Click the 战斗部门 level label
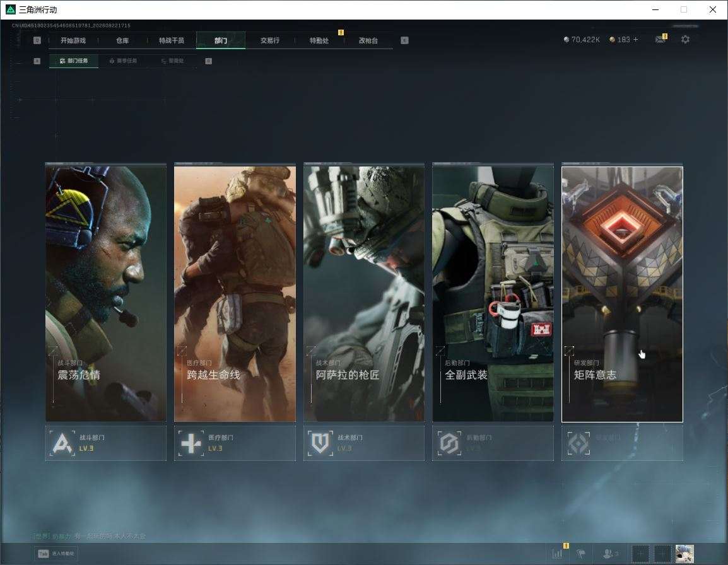The image size is (728, 565). pos(86,448)
